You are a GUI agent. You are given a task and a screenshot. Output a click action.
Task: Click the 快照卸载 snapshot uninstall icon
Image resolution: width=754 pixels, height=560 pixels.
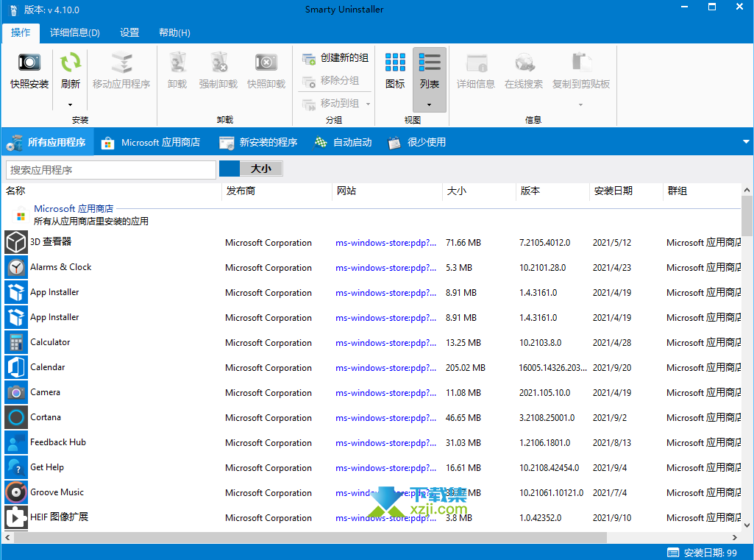coord(266,63)
